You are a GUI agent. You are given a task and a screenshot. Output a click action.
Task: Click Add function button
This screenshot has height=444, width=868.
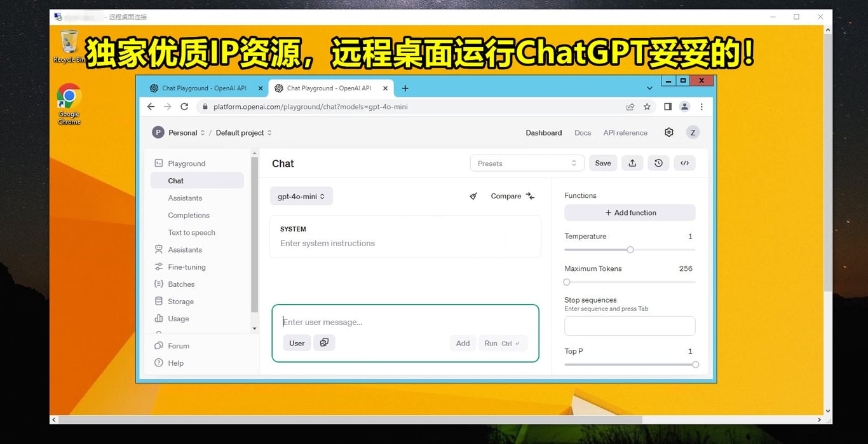pos(630,212)
